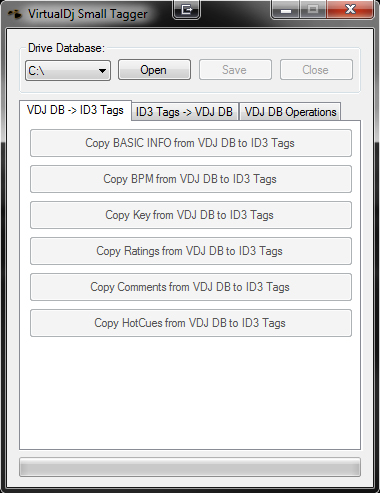Open the VDJ DB Operations tab
The height and width of the screenshot is (493, 380).
tap(290, 112)
